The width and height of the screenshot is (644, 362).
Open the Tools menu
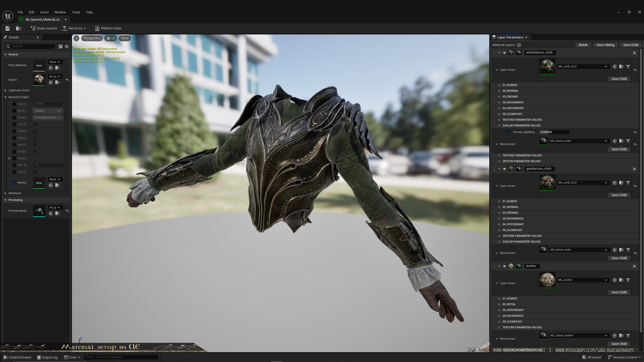click(76, 12)
